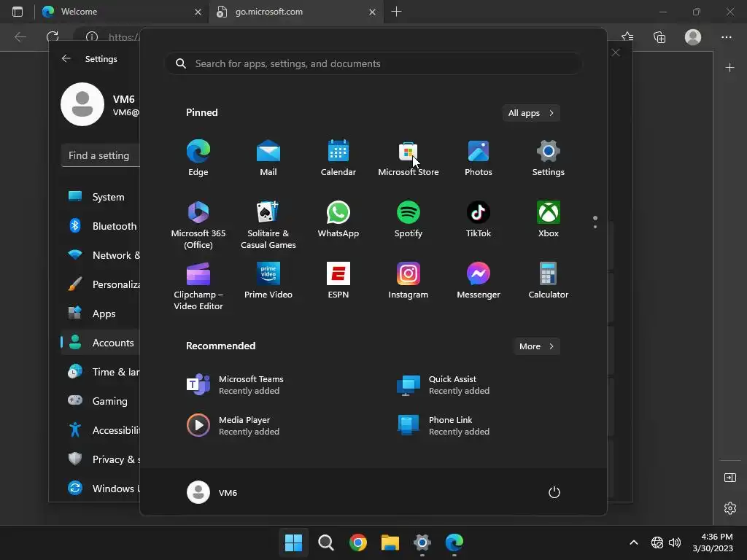Launch TikTok from pinned apps
This screenshot has width=747, height=560.
tap(479, 219)
